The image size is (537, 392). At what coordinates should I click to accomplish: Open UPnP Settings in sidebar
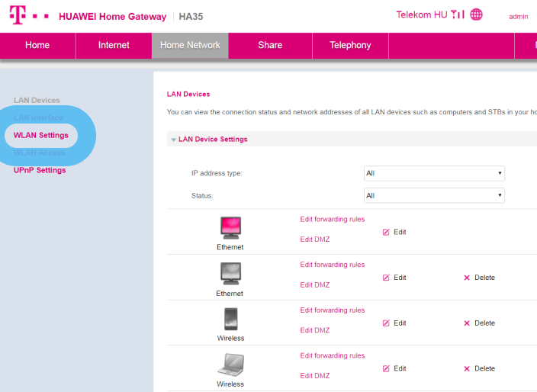[x=40, y=170]
